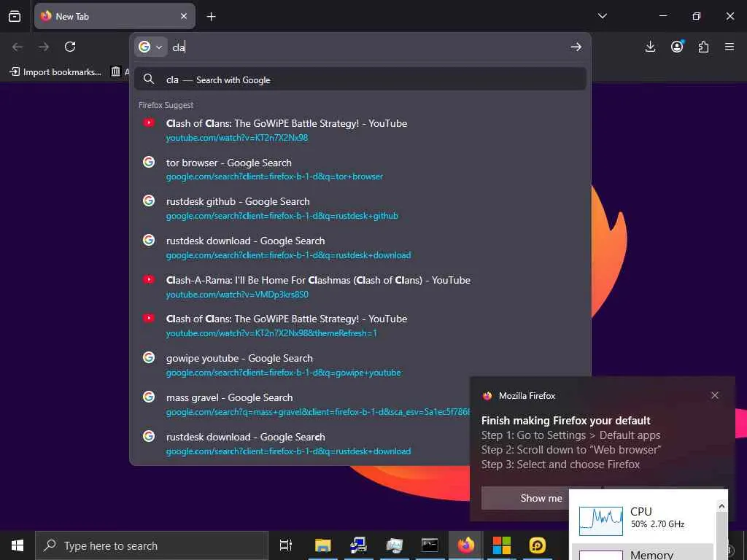Select 'cla — Search with Google' suggestion
The height and width of the screenshot is (560, 747).
360,79
